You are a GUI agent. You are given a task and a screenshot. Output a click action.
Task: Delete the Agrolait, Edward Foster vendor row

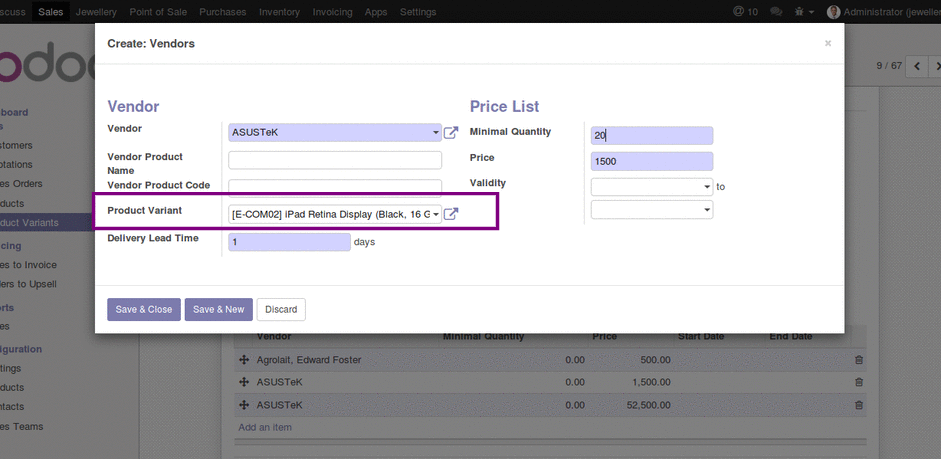(x=859, y=360)
